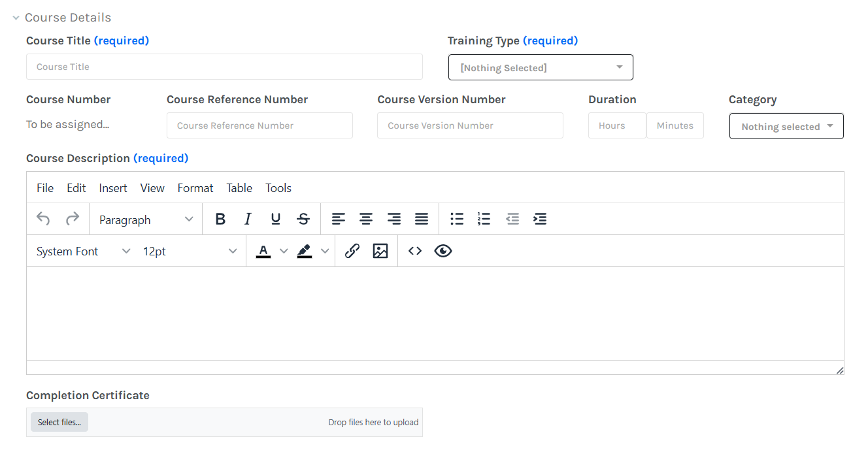Screen dimensions: 868x452
Task: Open the Paragraph block format dropdown
Action: click(x=146, y=219)
